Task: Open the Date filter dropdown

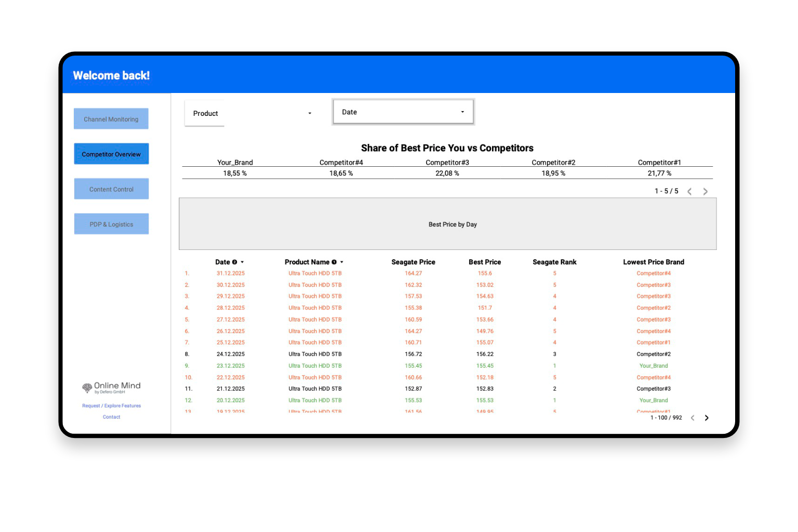Action: (403, 112)
